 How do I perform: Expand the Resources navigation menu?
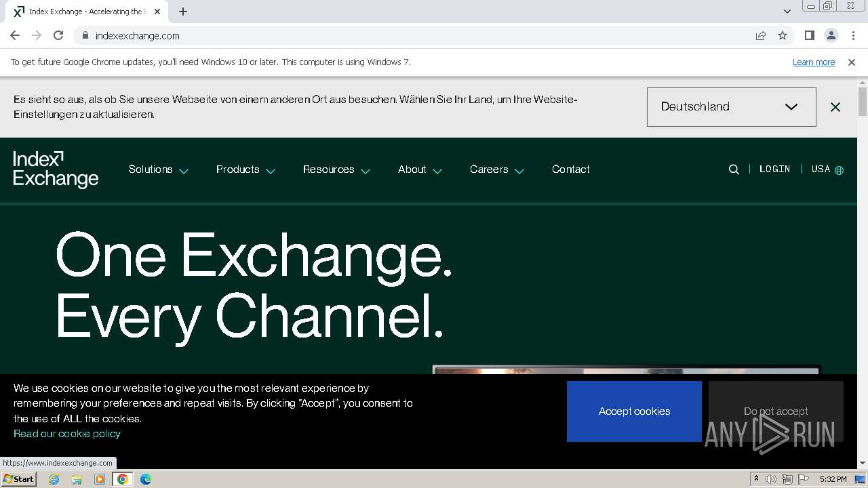pos(336,169)
